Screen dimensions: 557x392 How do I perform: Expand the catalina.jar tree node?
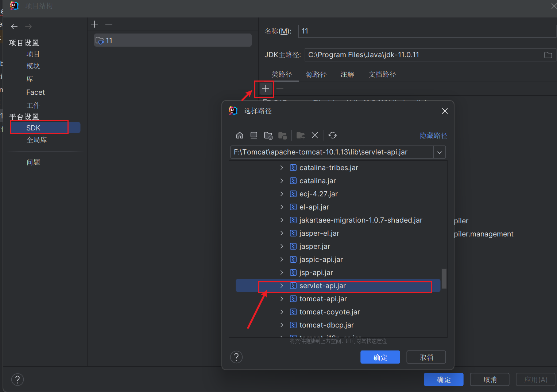282,181
